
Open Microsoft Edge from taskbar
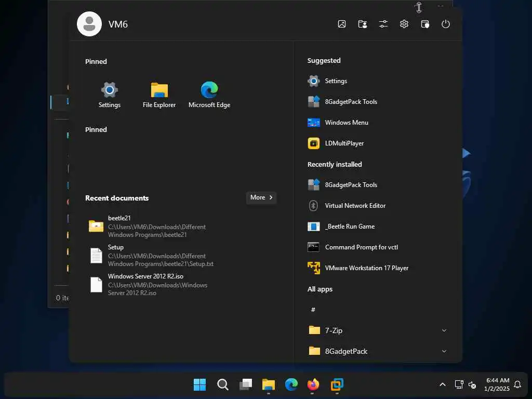(291, 384)
